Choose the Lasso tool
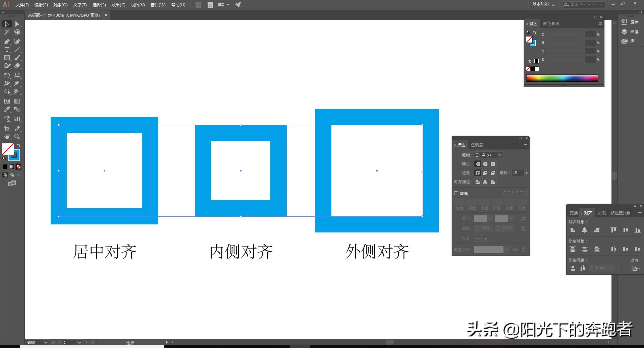 click(17, 32)
